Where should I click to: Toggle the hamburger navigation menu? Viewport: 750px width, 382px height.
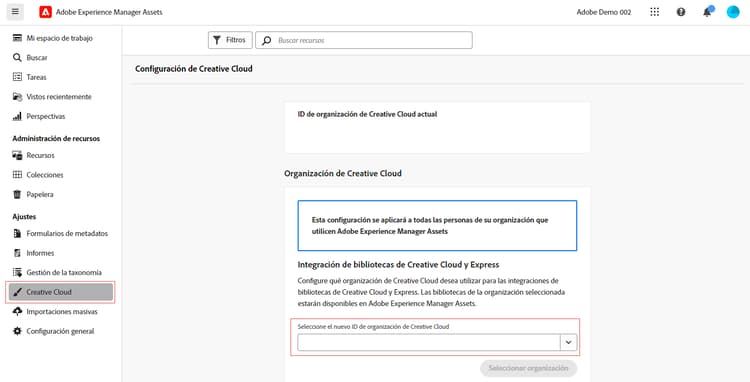point(15,12)
